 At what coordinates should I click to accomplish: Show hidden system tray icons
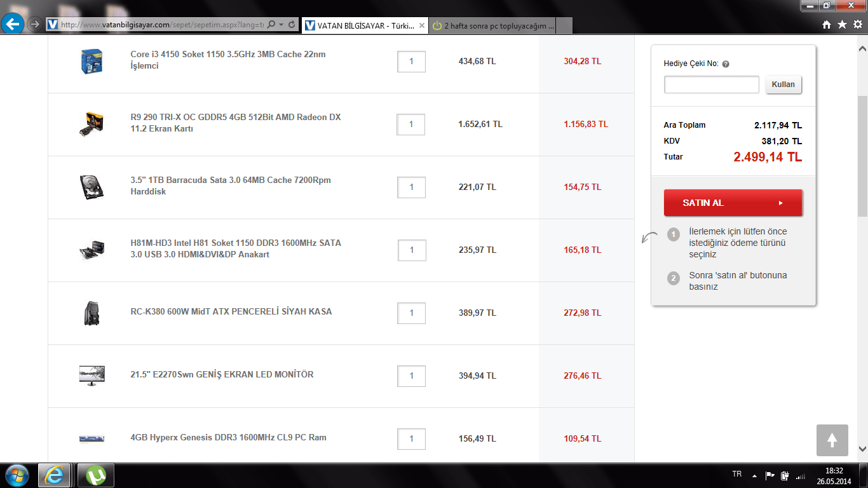click(x=754, y=475)
